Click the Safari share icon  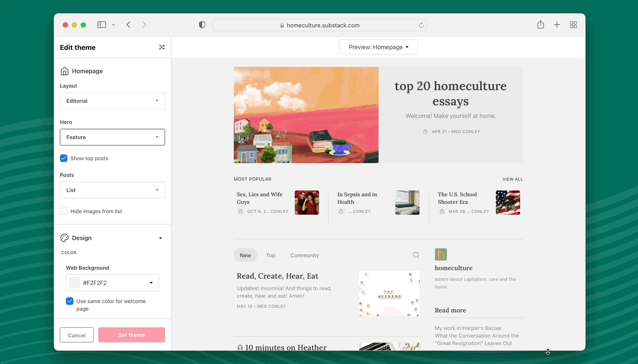point(541,24)
